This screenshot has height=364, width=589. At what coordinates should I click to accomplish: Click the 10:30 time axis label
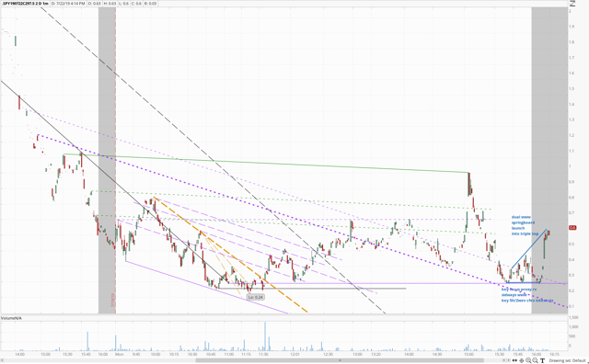tap(192, 354)
